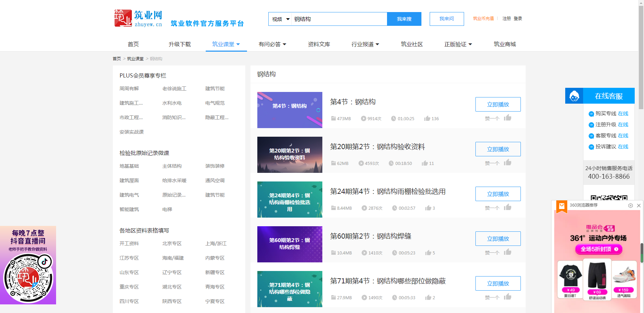The image size is (644, 313).
Task: Go to 首页 navigation tab
Action: coord(133,44)
